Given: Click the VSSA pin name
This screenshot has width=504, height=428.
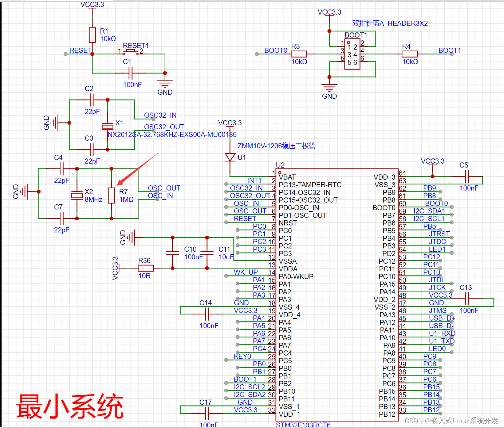Looking at the screenshot, I should point(288,261).
